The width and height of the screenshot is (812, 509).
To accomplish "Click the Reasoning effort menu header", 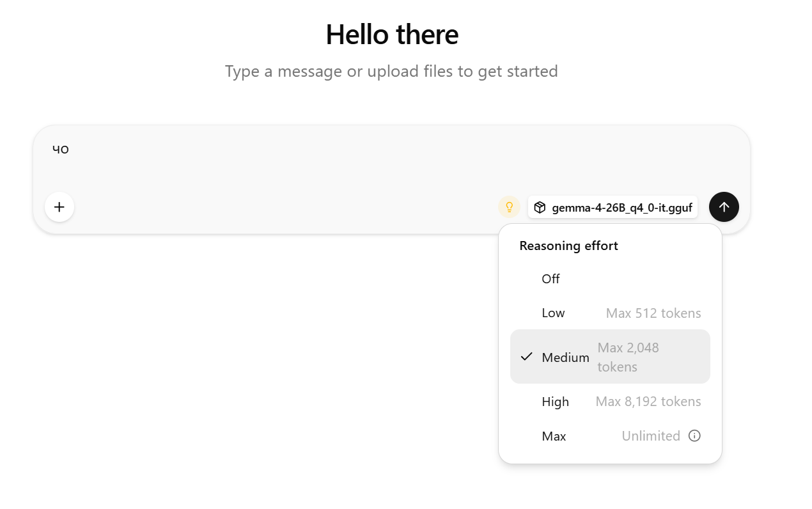I will click(x=568, y=246).
